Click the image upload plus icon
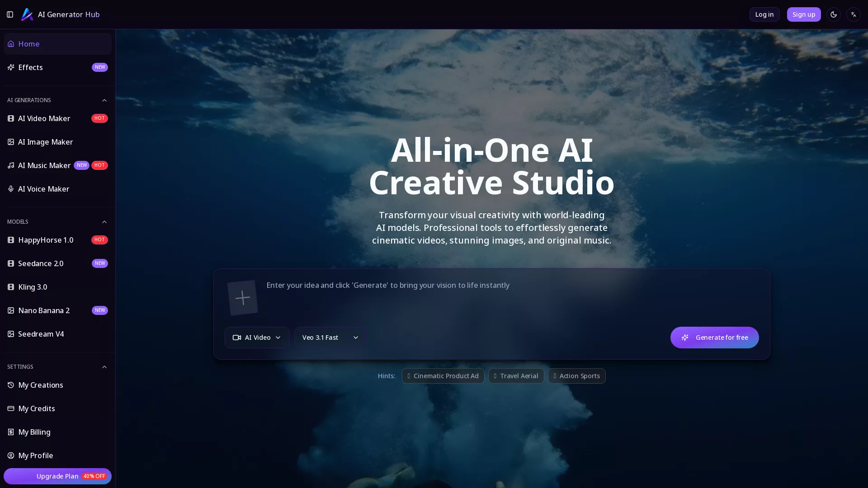This screenshot has height=488, width=868. tap(242, 297)
